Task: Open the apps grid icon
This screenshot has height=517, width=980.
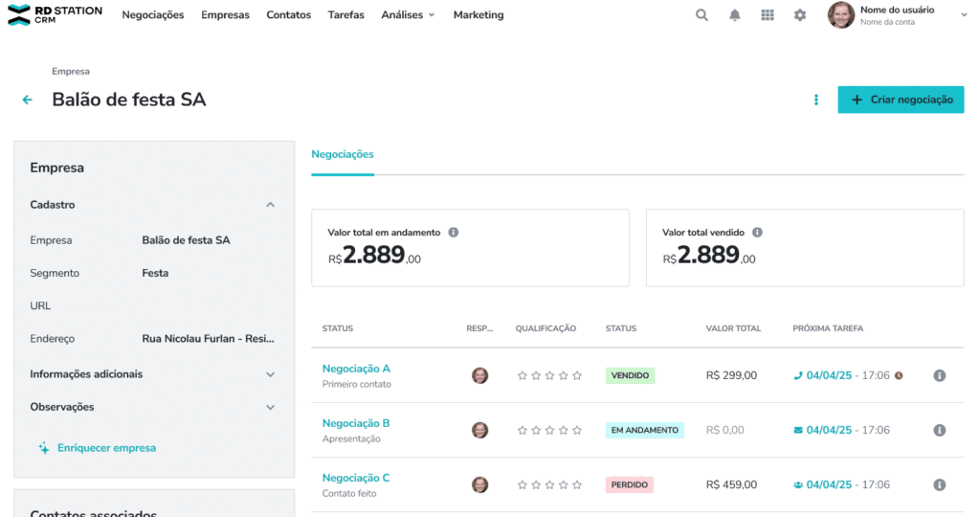Action: pyautogui.click(x=768, y=15)
